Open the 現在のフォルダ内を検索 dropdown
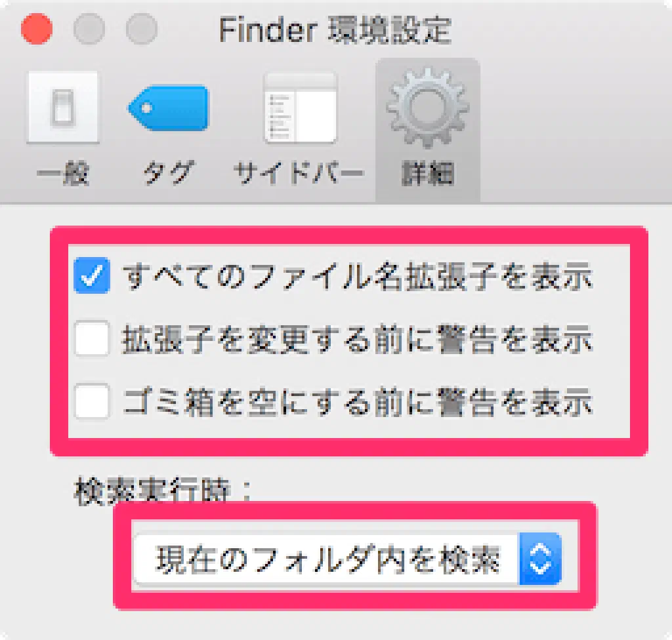Screen dimensions: 672x640 [348, 559]
